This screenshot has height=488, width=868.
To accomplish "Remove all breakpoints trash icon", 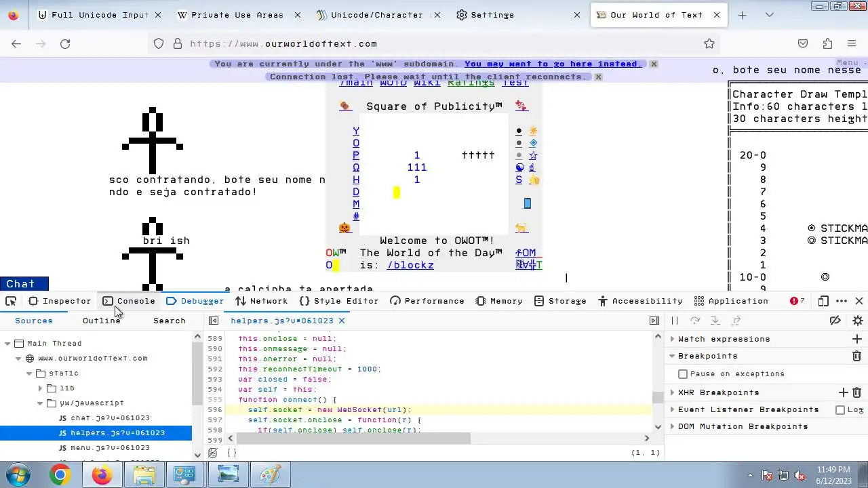I will [856, 356].
